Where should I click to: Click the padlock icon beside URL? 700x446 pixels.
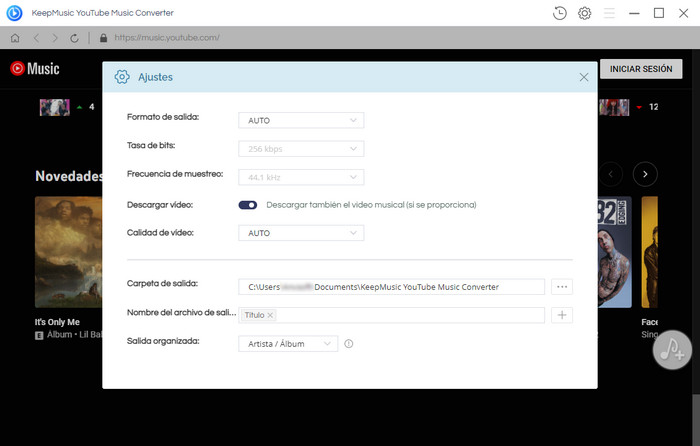[104, 38]
